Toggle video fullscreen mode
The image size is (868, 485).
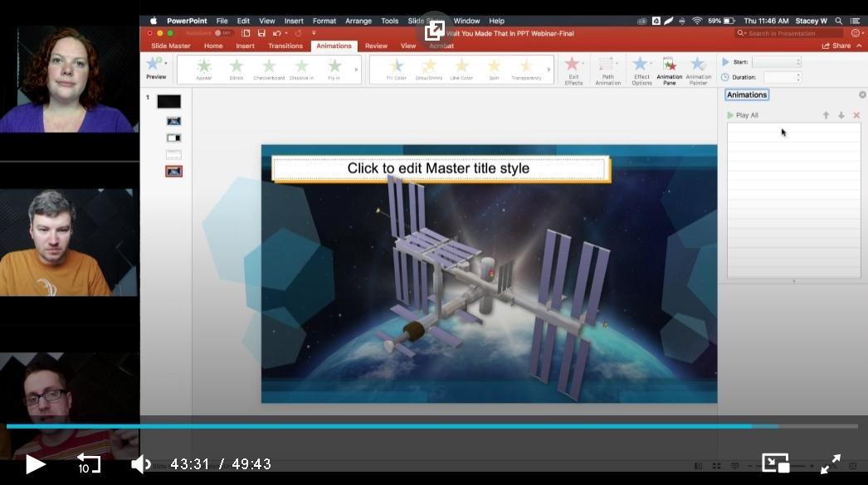pyautogui.click(x=831, y=463)
